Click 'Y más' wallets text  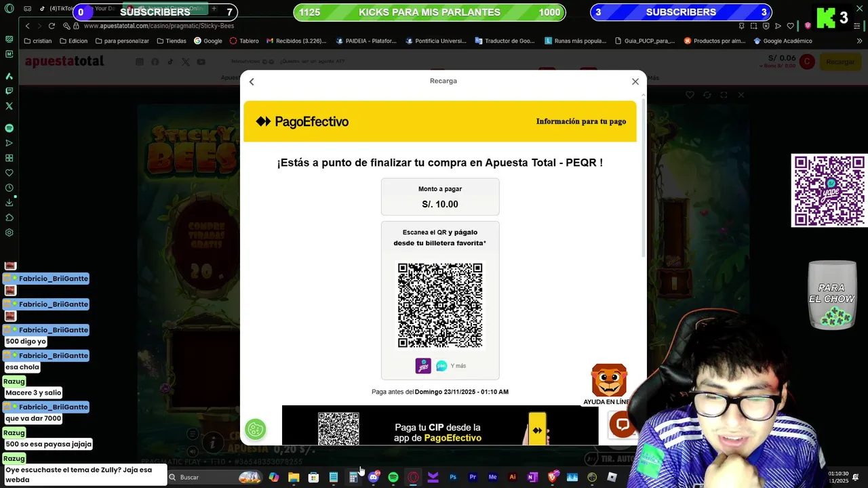coord(458,366)
